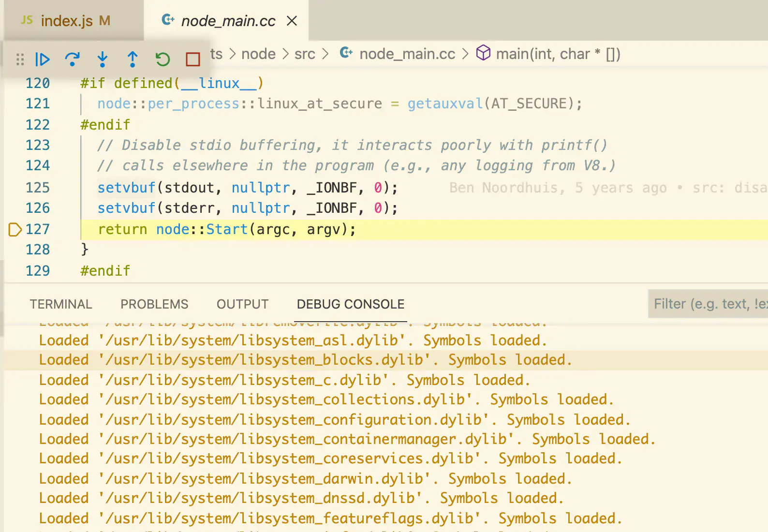Image resolution: width=768 pixels, height=532 pixels.
Task: Step out of current function
Action: click(133, 59)
